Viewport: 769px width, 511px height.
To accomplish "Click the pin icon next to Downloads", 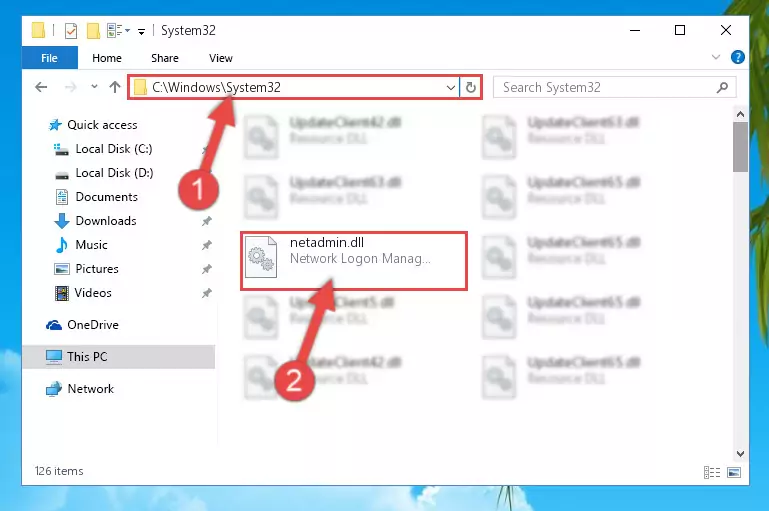I will [x=206, y=221].
